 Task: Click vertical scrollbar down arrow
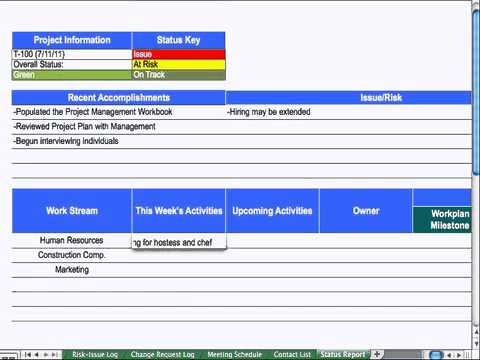(x=476, y=343)
